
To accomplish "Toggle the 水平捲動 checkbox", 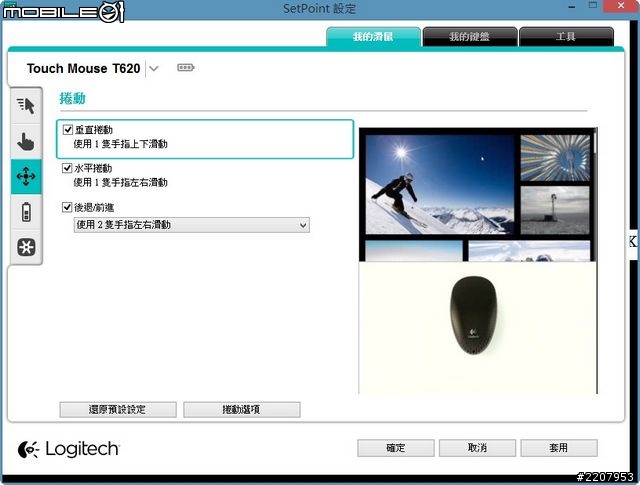I will coord(67,168).
